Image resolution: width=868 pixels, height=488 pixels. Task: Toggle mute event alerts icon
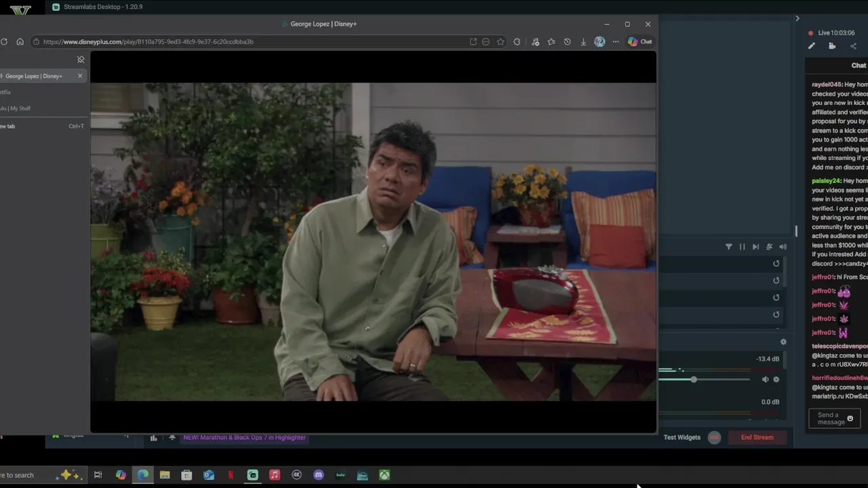[769, 247]
